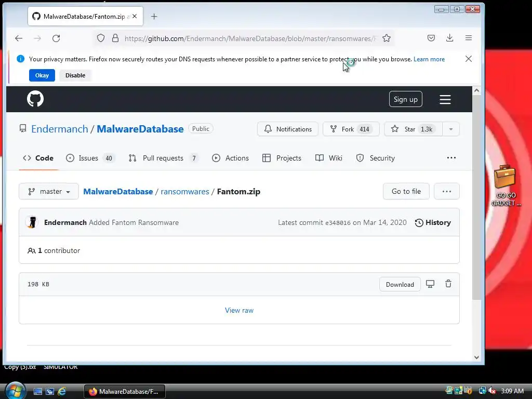Reload the page with the refresh icon
Screen dimensions: 532x399
coord(56,38)
